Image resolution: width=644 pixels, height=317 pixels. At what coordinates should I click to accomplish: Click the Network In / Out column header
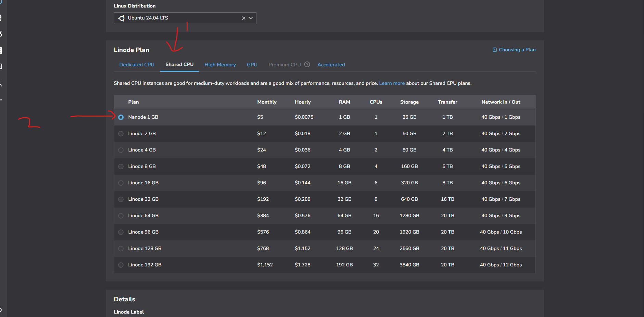pyautogui.click(x=501, y=102)
